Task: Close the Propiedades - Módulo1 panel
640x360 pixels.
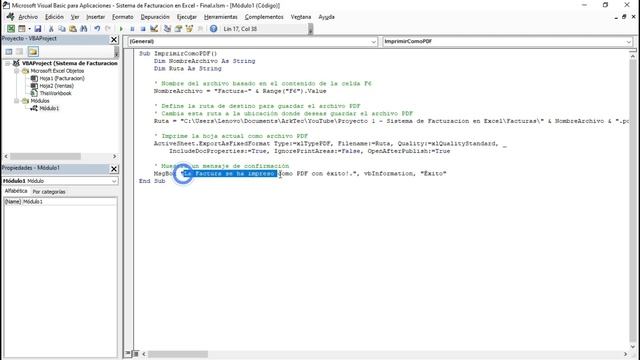Action: click(114, 169)
